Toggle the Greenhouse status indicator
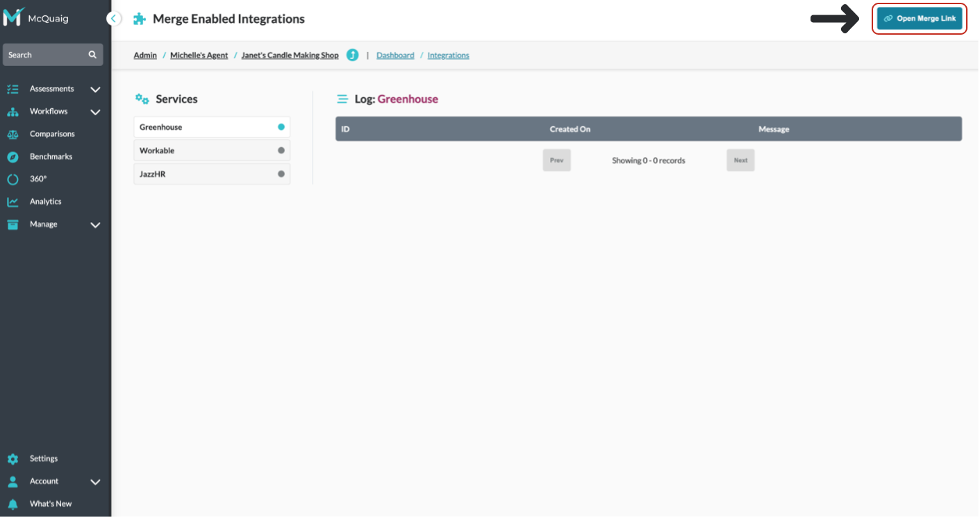The width and height of the screenshot is (980, 517). point(280,127)
